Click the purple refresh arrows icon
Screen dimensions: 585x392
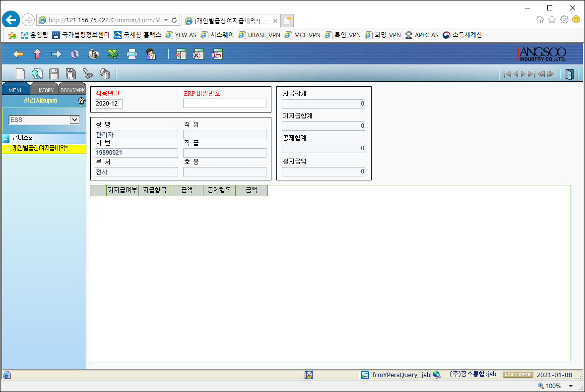[x=74, y=55]
